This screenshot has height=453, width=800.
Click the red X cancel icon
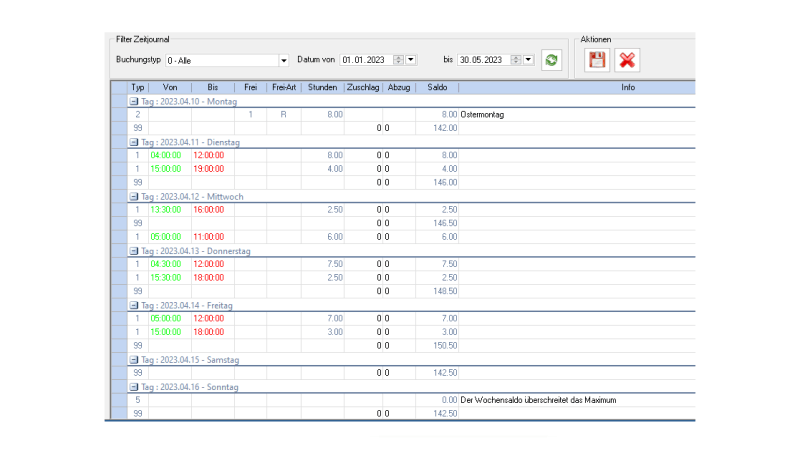pyautogui.click(x=627, y=60)
